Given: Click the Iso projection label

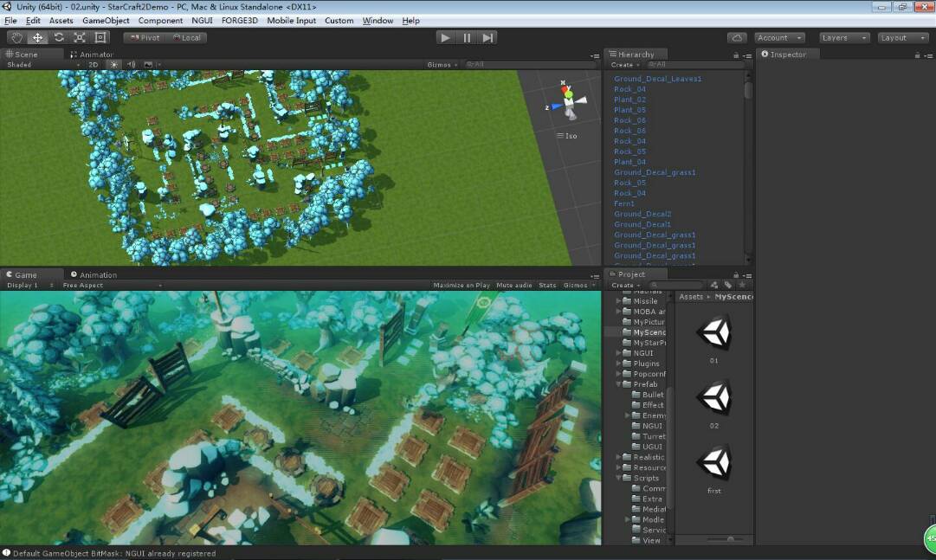Looking at the screenshot, I should coord(567,136).
